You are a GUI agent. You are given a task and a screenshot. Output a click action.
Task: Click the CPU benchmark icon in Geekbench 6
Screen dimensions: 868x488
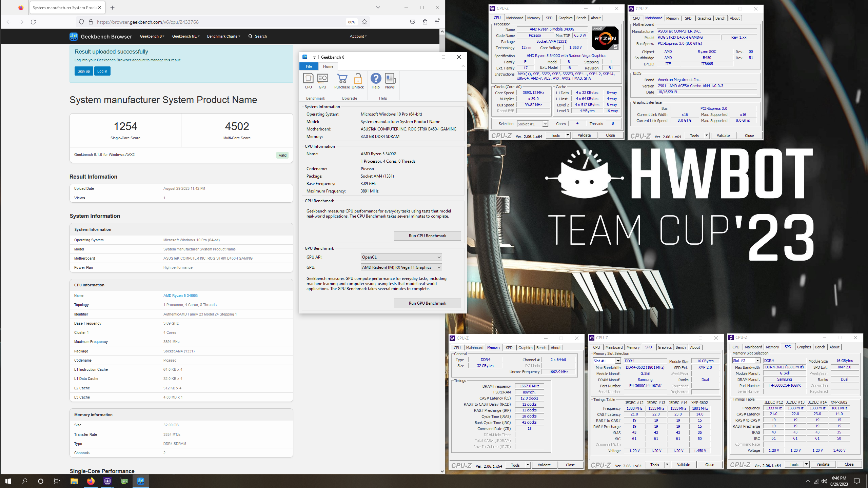308,81
